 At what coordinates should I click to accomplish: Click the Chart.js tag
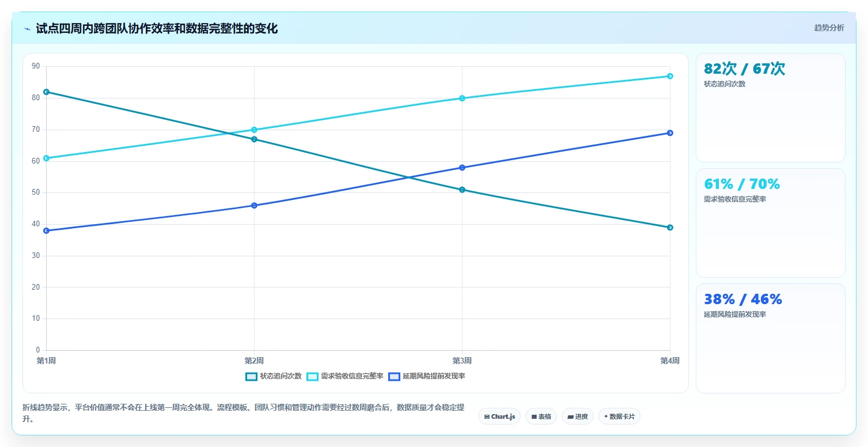point(499,416)
